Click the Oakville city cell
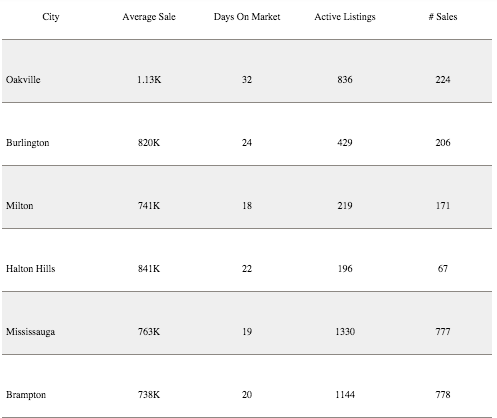Viewport: 497px width, 418px height. [23, 80]
